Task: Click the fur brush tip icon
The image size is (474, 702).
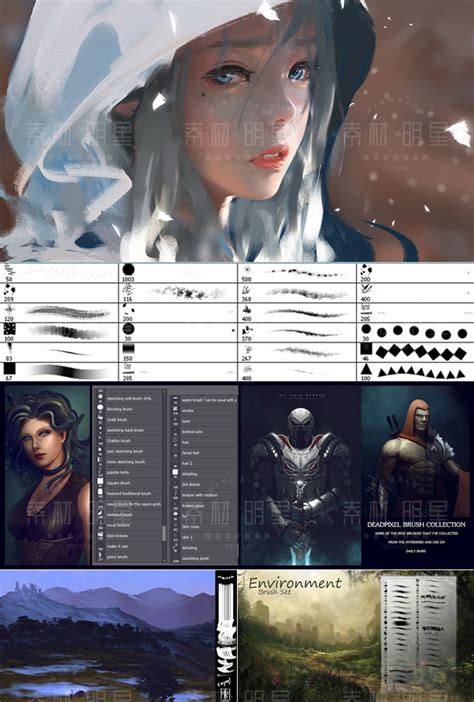Action: 175,516
